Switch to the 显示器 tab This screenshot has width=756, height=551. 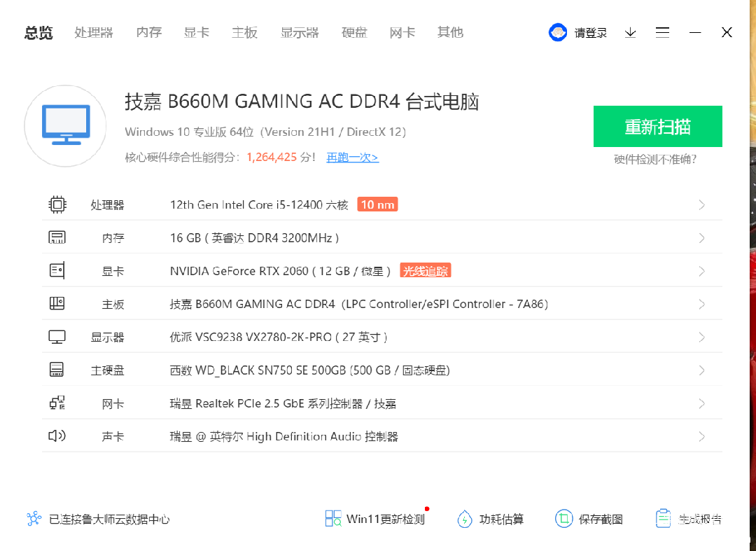300,32
